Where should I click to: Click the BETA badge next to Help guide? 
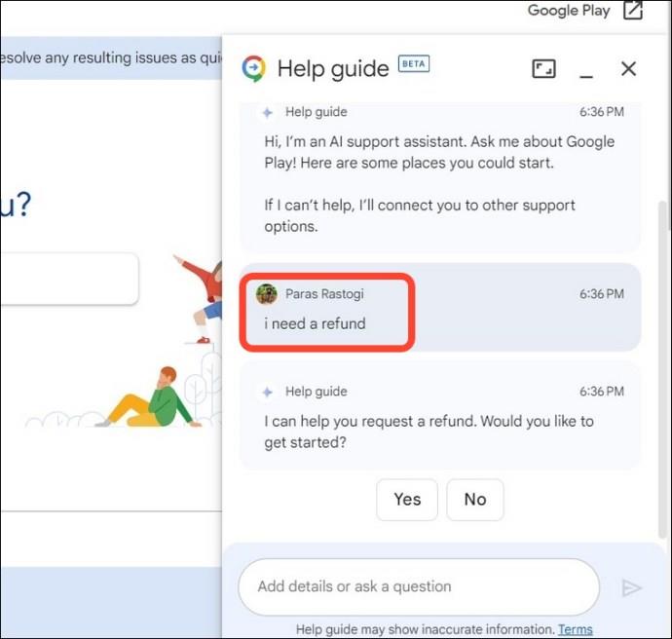(414, 64)
